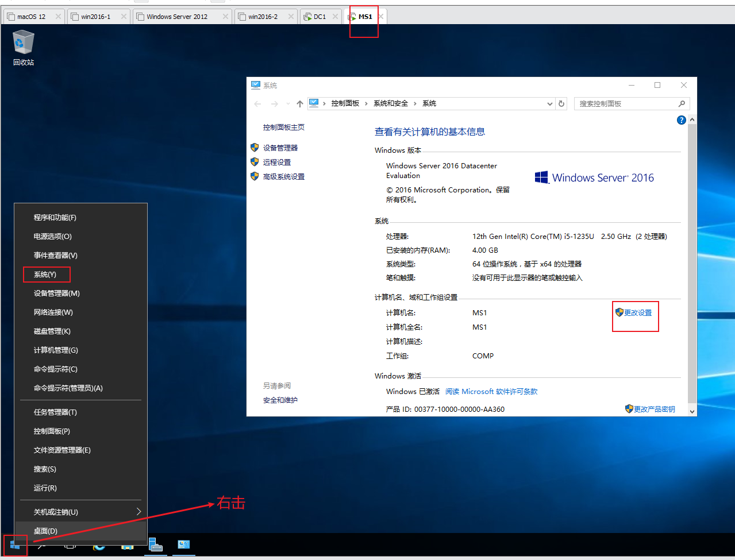Open the address bar history dropdown
Screen dimensions: 735x560
(x=549, y=104)
